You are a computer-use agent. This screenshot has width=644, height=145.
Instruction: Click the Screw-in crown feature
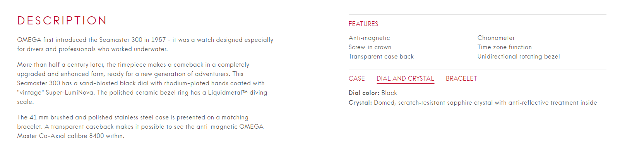click(370, 47)
